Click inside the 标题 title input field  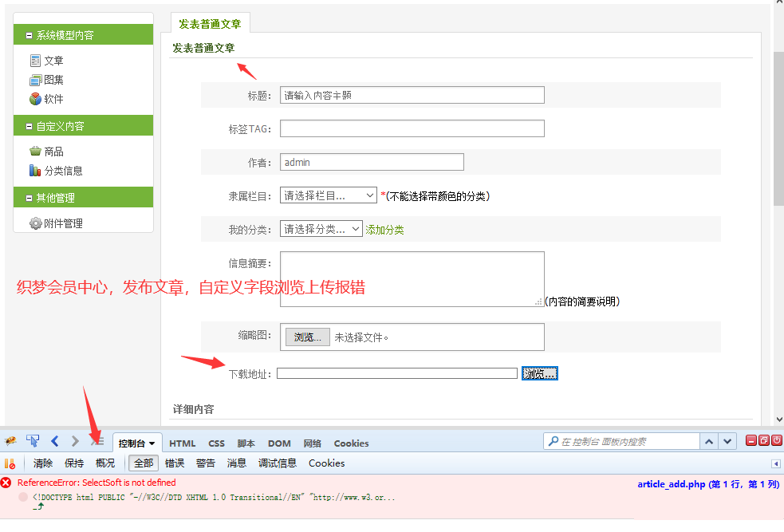click(x=412, y=94)
